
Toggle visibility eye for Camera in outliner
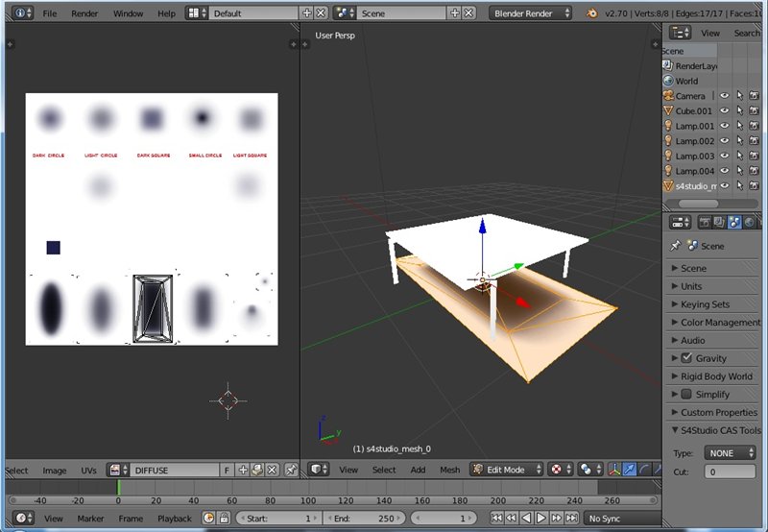coord(725,96)
